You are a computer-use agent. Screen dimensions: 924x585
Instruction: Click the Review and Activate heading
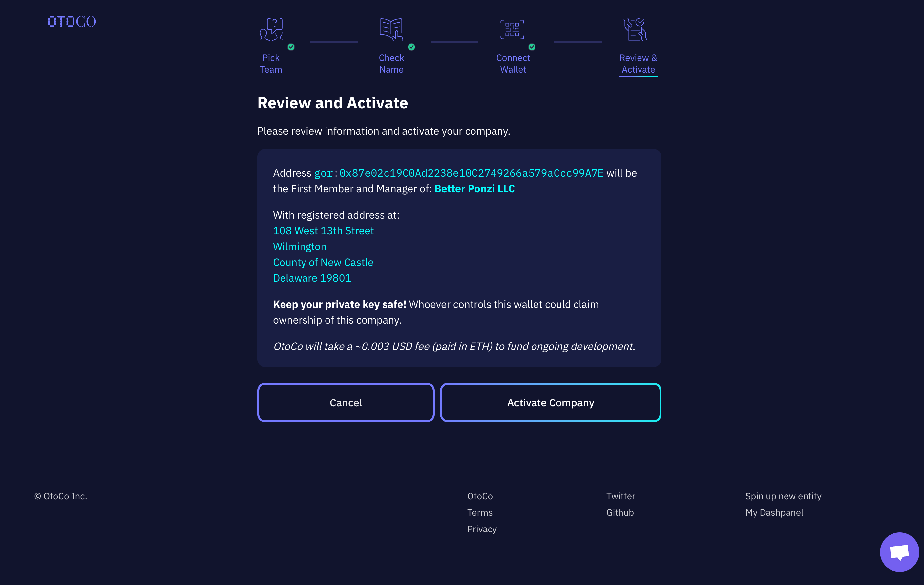point(332,103)
